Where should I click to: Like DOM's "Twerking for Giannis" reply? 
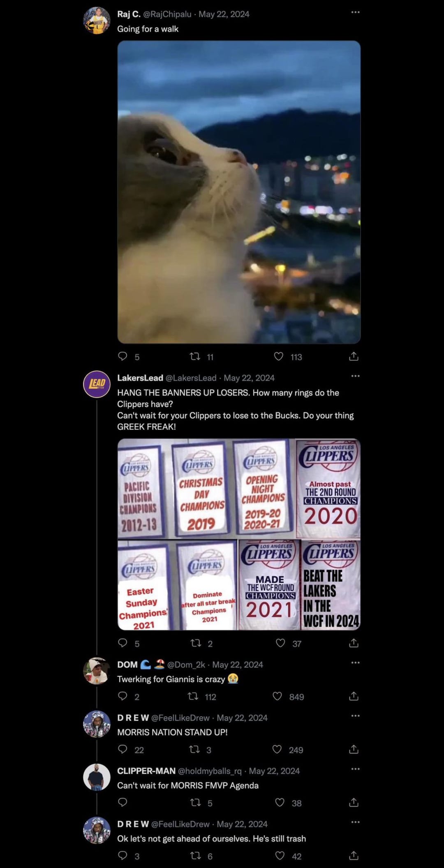[277, 696]
